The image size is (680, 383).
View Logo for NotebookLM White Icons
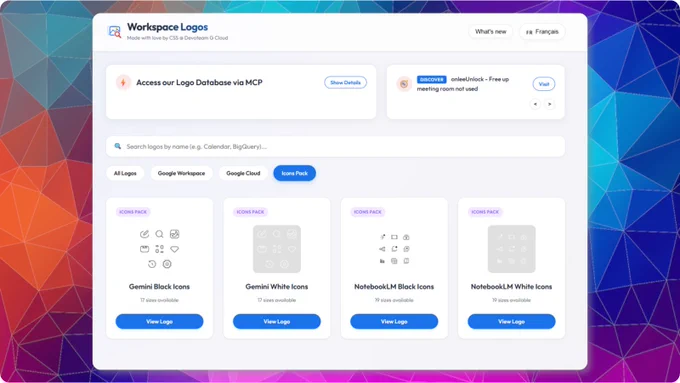pos(511,321)
